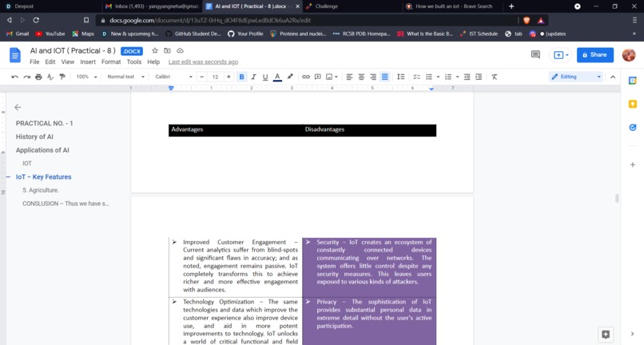Toggle Bold formatting
This screenshot has height=345, width=644.
tap(241, 77)
